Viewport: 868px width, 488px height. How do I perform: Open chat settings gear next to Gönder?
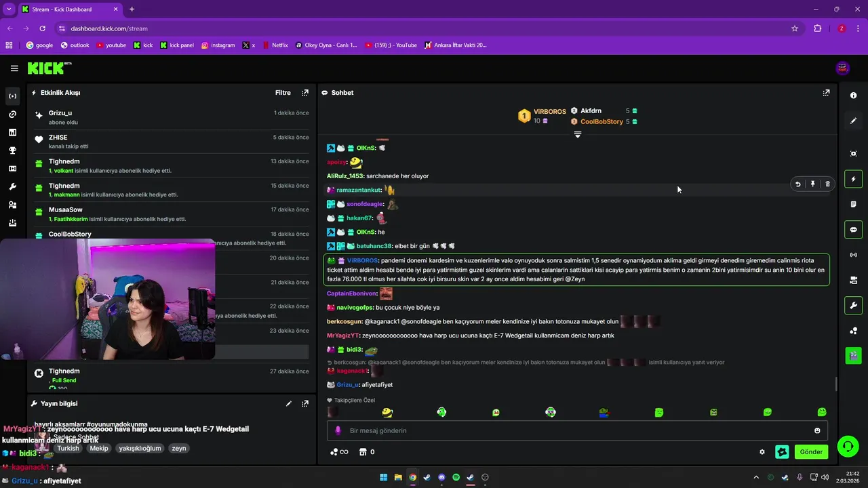[x=762, y=452]
